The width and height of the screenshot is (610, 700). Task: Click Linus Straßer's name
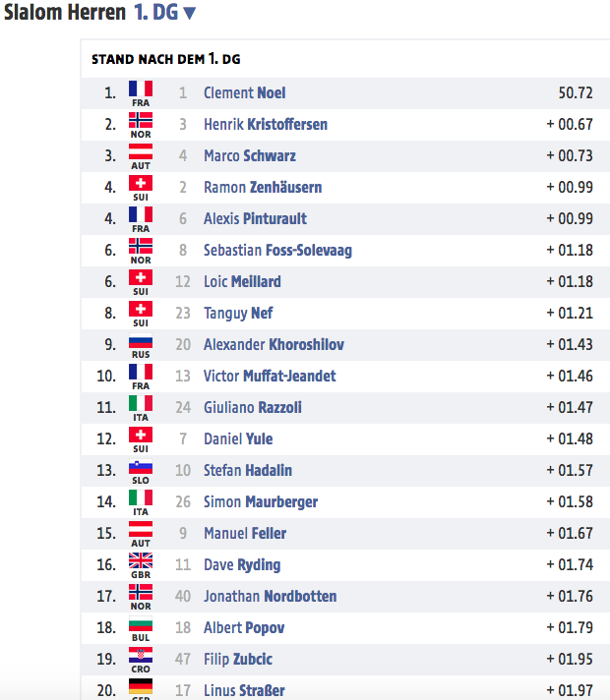point(244,690)
